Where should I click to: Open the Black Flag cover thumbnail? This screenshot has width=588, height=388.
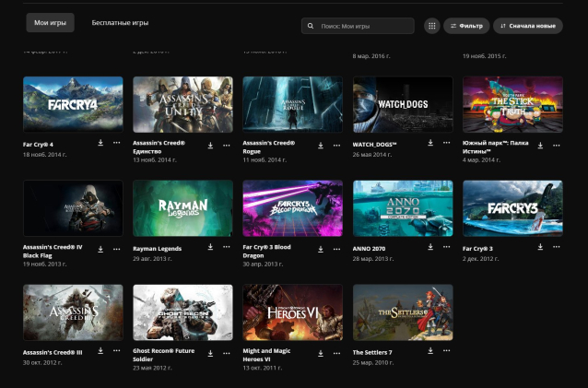click(x=73, y=208)
